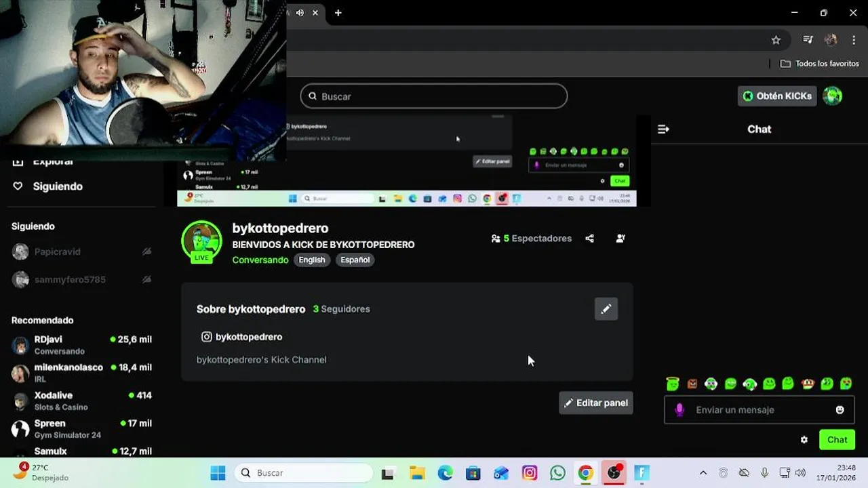Open a new browser tab
This screenshot has height=488, width=868.
pos(338,13)
